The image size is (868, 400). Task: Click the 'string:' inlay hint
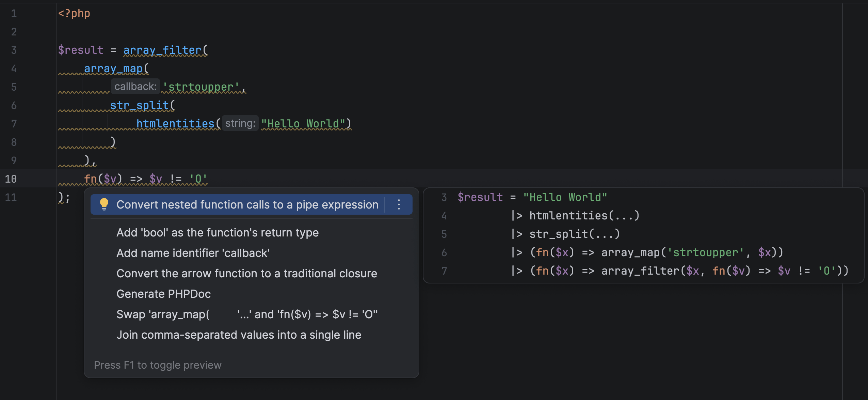click(x=240, y=123)
